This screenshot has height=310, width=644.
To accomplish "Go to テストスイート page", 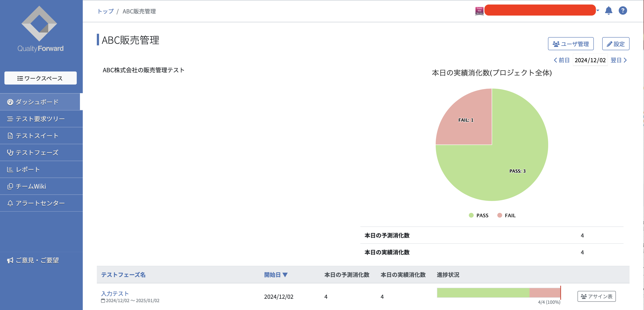I will (x=37, y=136).
